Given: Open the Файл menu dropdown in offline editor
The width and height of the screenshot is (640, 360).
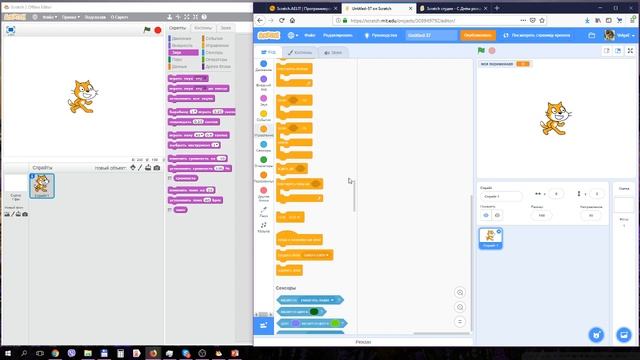Looking at the screenshot, I should pos(50,17).
